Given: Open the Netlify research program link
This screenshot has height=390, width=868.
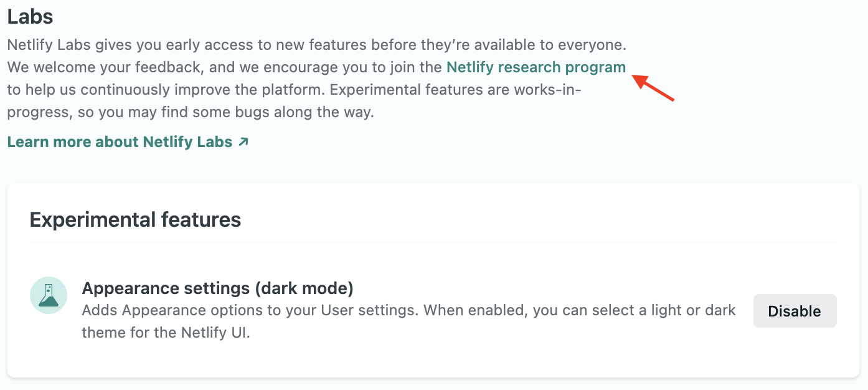Looking at the screenshot, I should pos(535,67).
